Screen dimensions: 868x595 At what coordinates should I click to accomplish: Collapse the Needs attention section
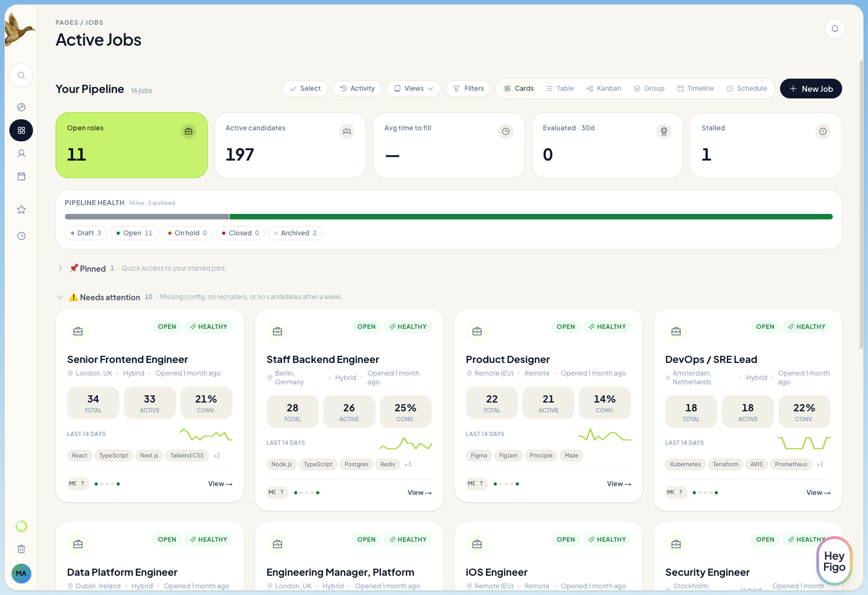click(x=60, y=297)
